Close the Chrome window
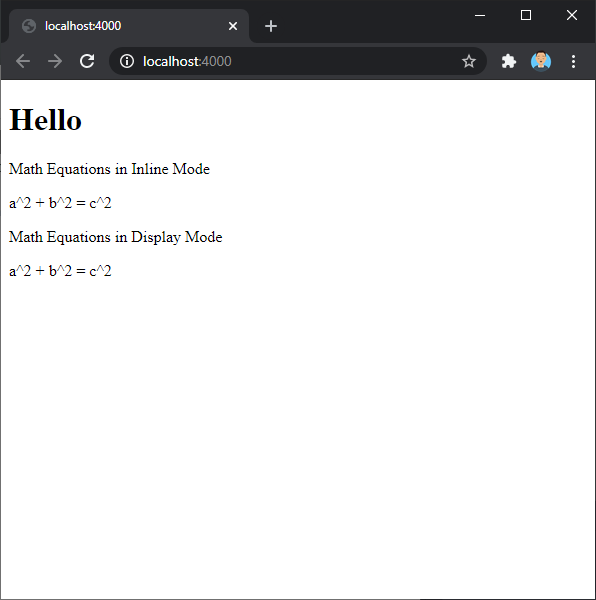 [572, 15]
